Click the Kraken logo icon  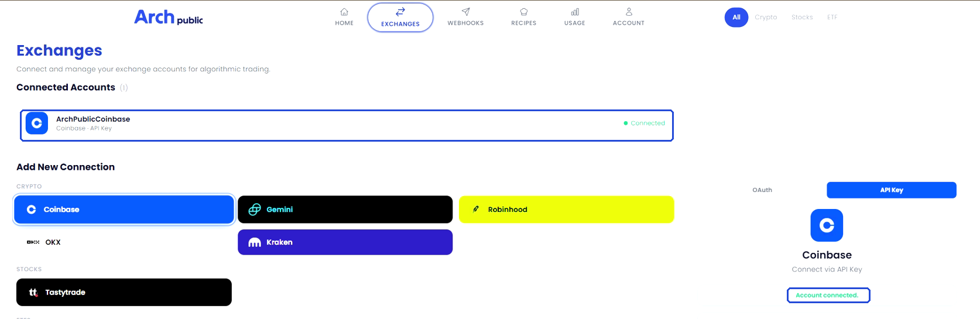255,242
